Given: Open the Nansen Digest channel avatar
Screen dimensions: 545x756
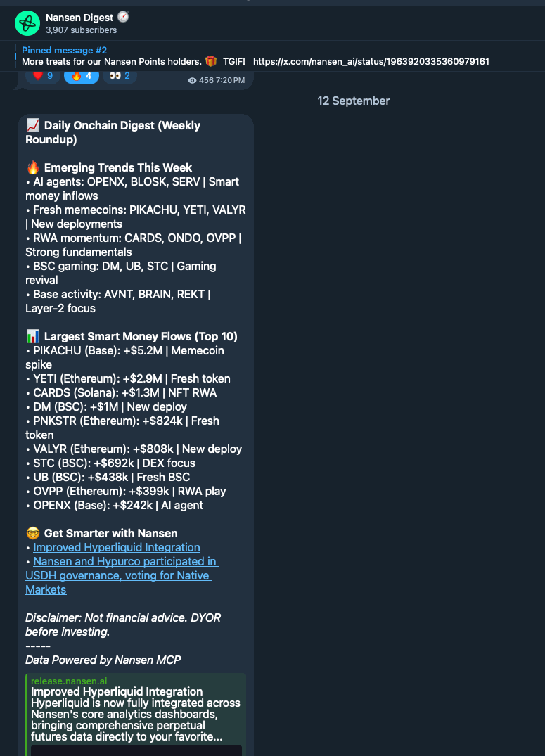Looking at the screenshot, I should point(27,23).
